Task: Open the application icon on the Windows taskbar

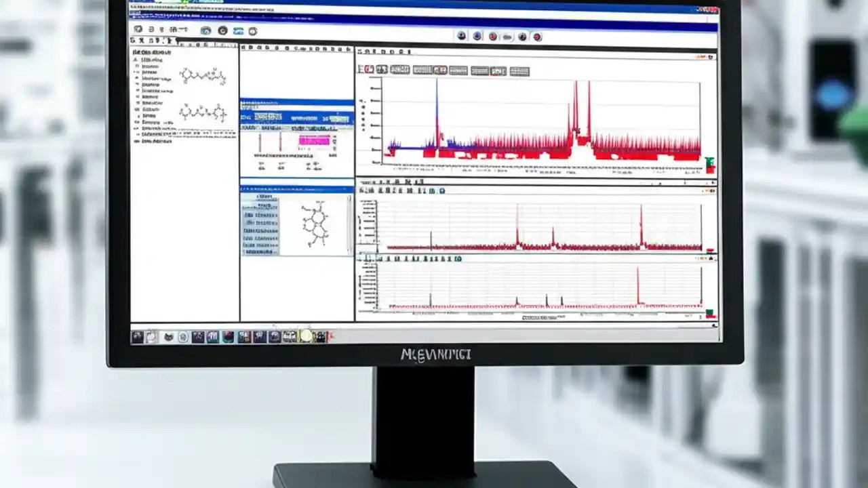Action: point(139,338)
